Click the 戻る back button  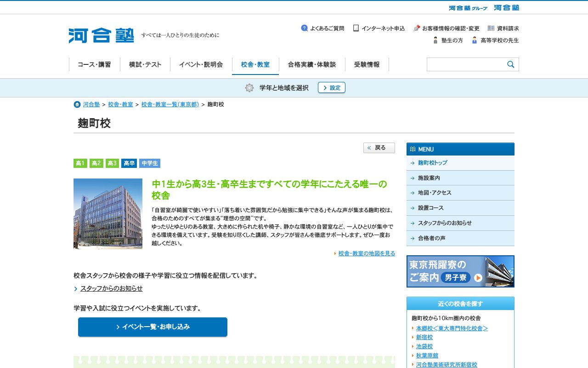pos(379,148)
